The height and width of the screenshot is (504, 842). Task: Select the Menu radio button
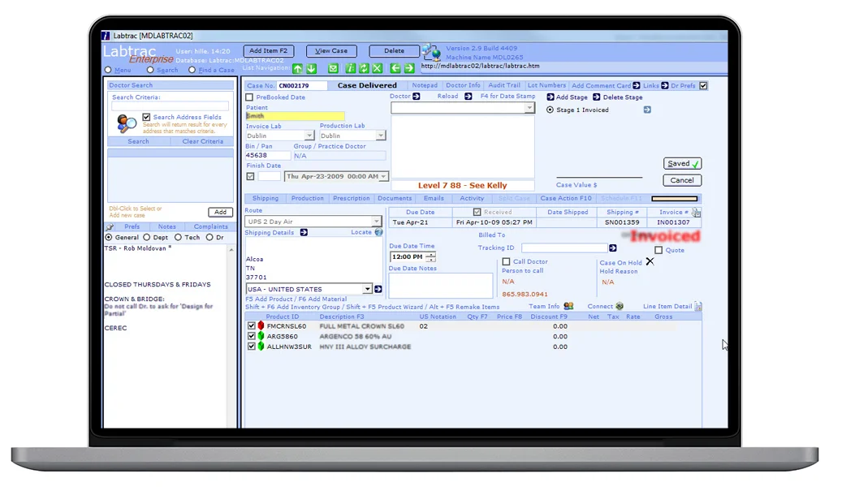tap(109, 70)
